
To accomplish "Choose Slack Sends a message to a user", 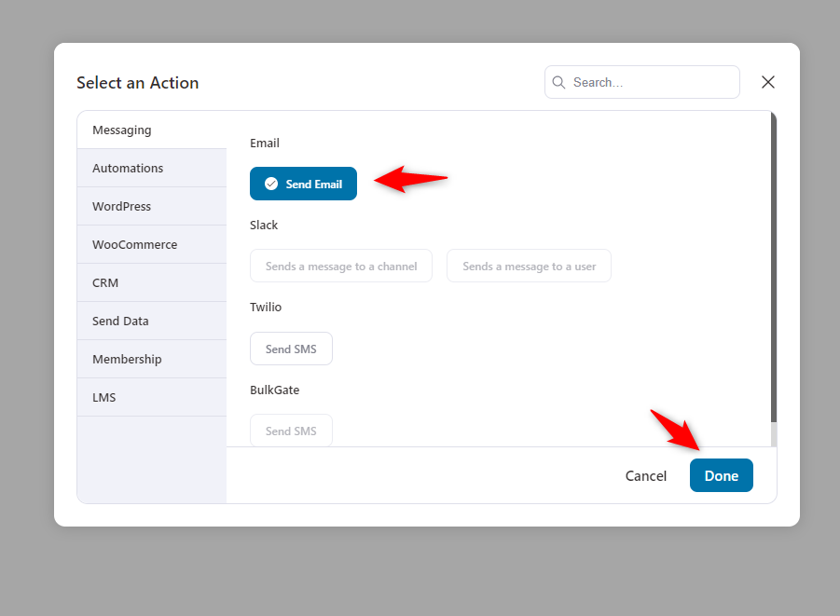I will tap(529, 266).
